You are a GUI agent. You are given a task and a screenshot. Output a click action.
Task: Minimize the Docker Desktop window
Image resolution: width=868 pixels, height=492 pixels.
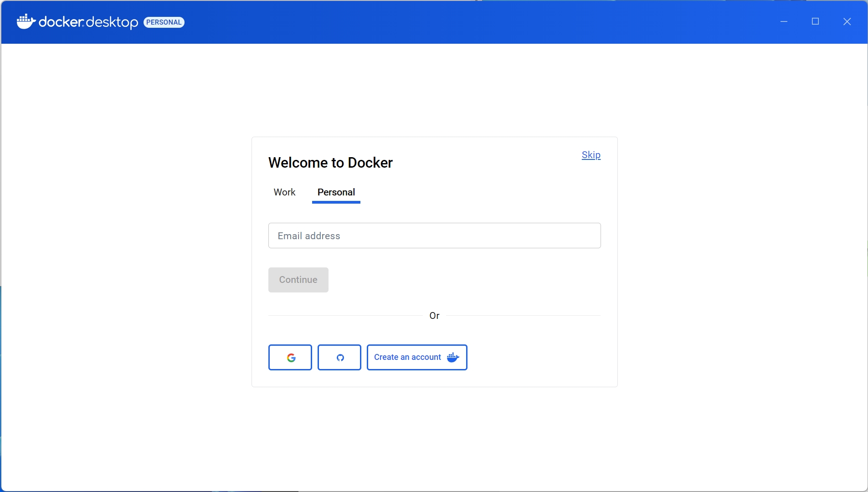tap(784, 21)
